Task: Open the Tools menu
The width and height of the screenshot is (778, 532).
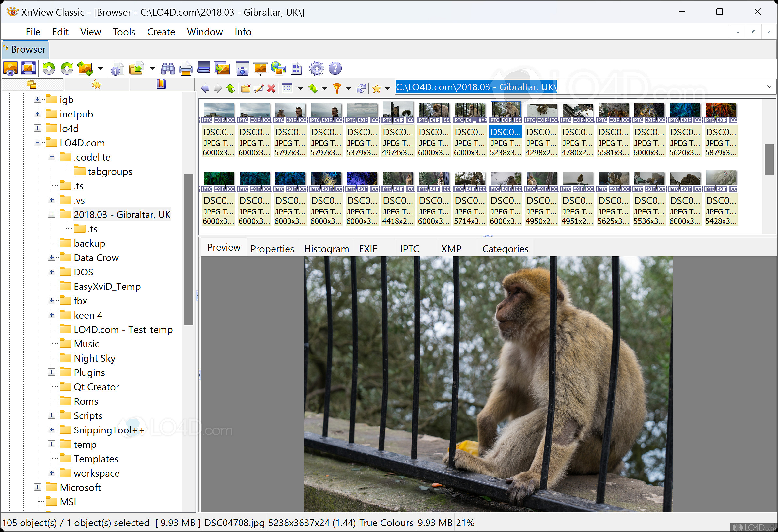Action: click(122, 32)
